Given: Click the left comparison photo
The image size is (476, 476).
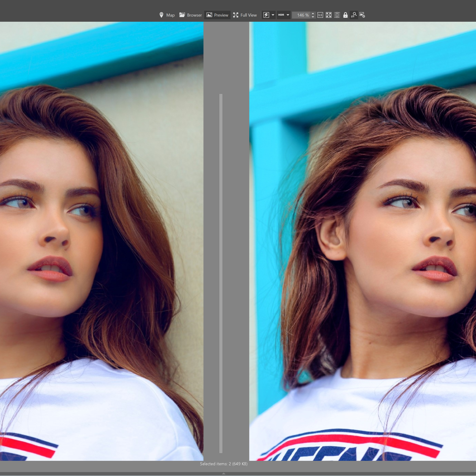Looking at the screenshot, I should pyautogui.click(x=102, y=241).
